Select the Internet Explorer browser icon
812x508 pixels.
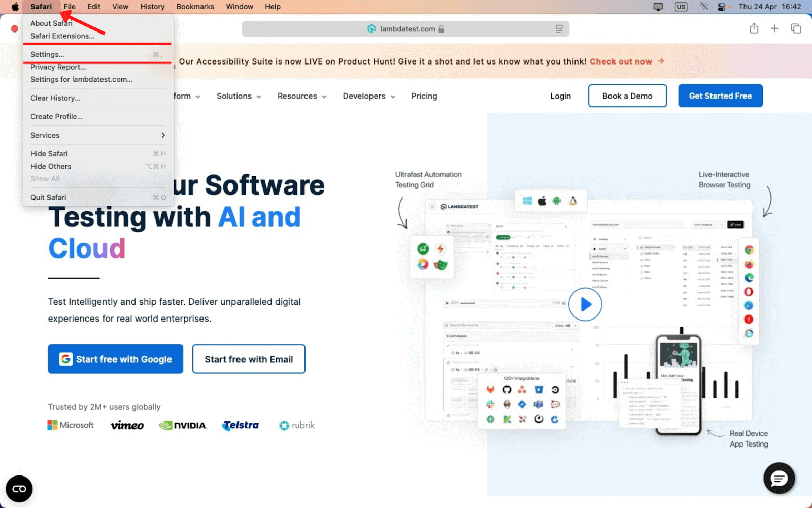point(749,333)
